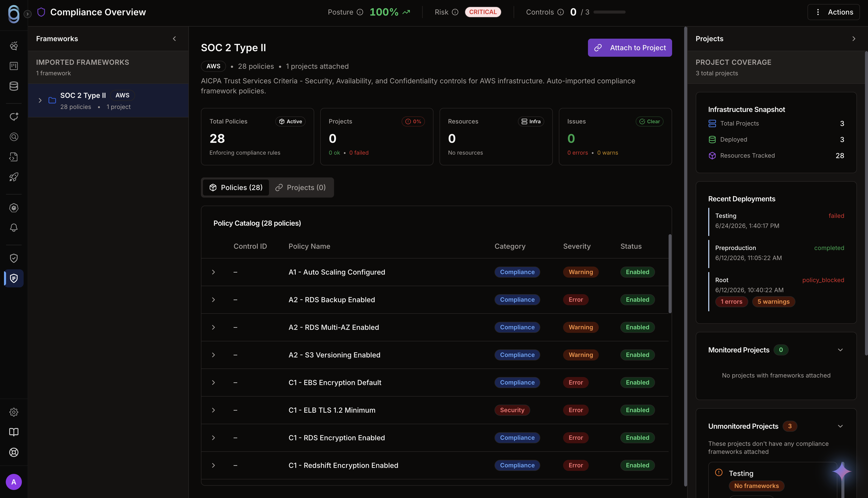Open the database icon in the sidebar
Viewport: 868px width, 498px height.
click(14, 86)
